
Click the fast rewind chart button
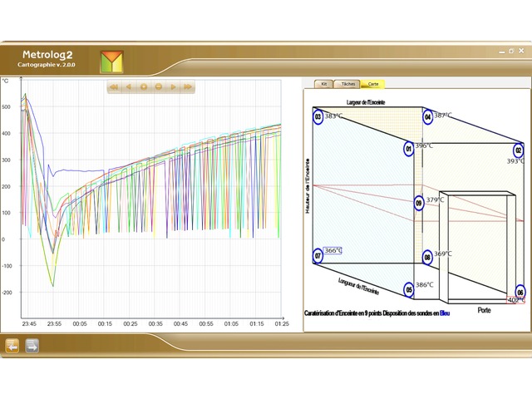tap(114, 86)
